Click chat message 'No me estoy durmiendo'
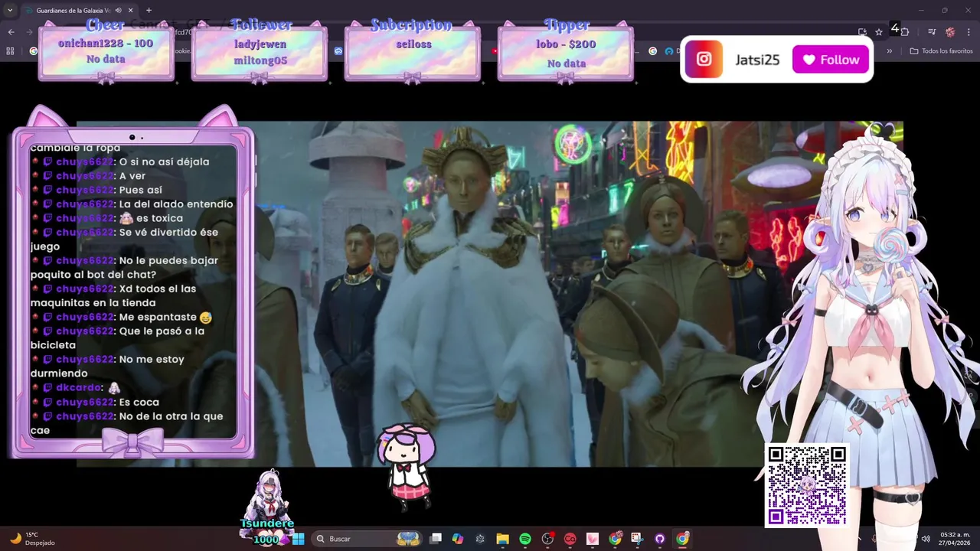 107,366
